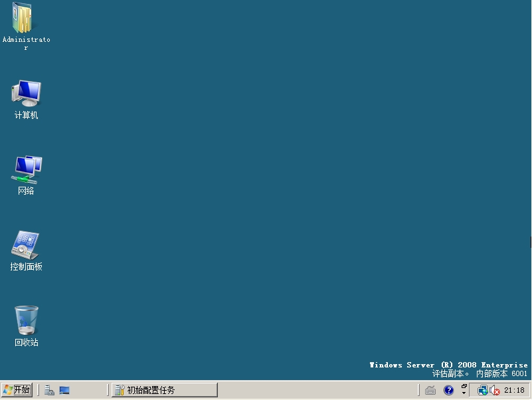Click the 计算机 text label
The width and height of the screenshot is (532, 400).
26,116
